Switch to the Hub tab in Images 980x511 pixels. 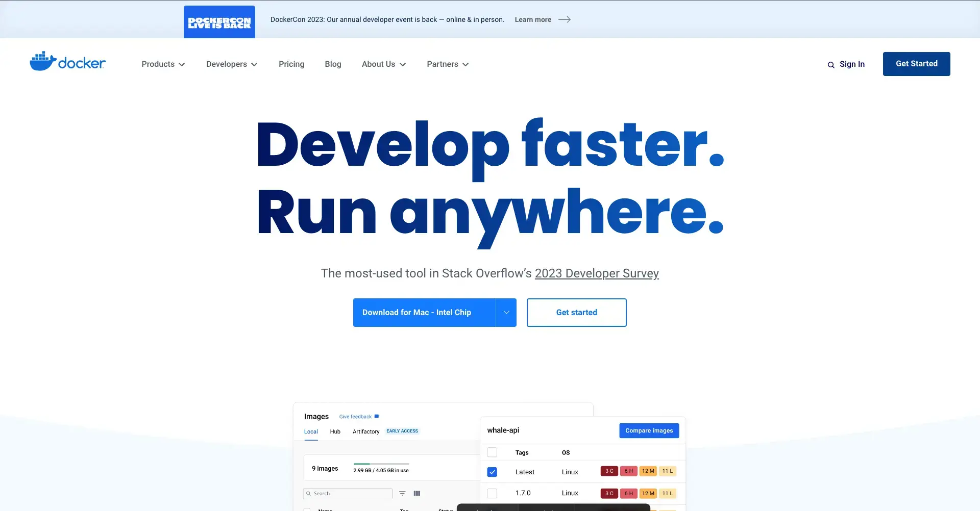pyautogui.click(x=335, y=432)
